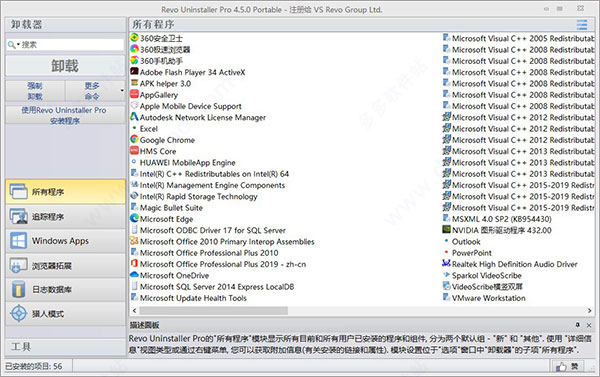Image resolution: width=600 pixels, height=377 pixels.
Task: Open the 追踪程序 section
Action: coord(65,217)
